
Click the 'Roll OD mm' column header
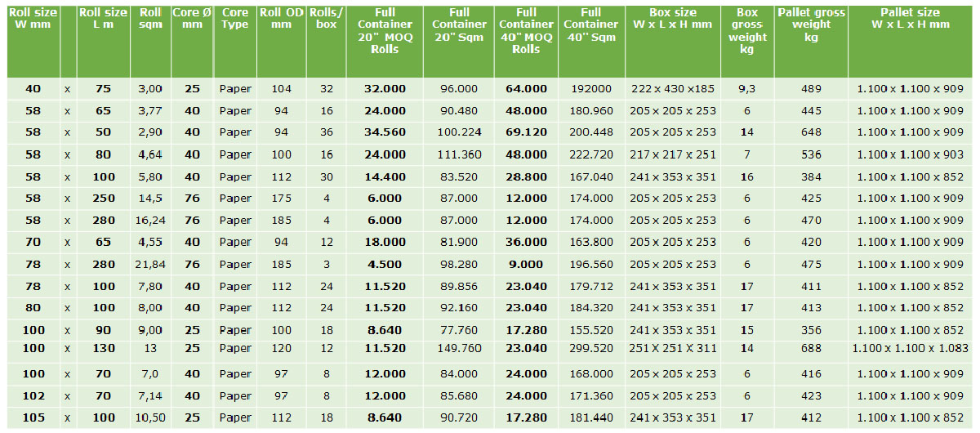[x=281, y=19]
